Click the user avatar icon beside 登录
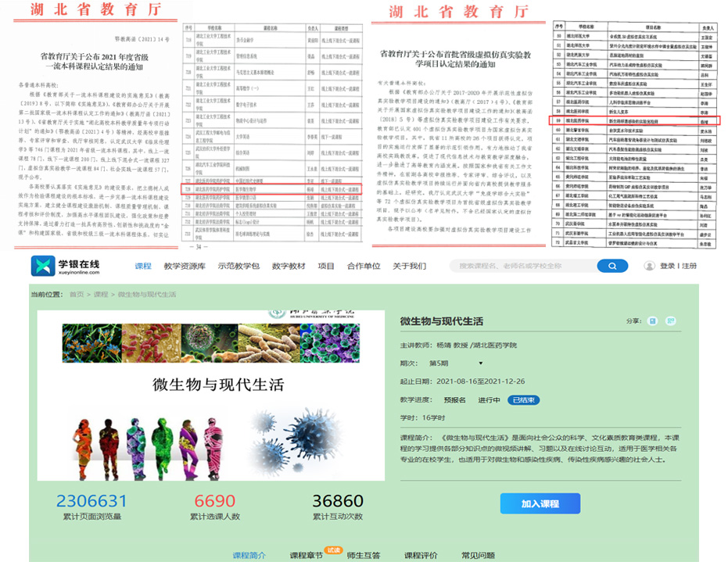Image resolution: width=728 pixels, height=562 pixels. point(649,267)
